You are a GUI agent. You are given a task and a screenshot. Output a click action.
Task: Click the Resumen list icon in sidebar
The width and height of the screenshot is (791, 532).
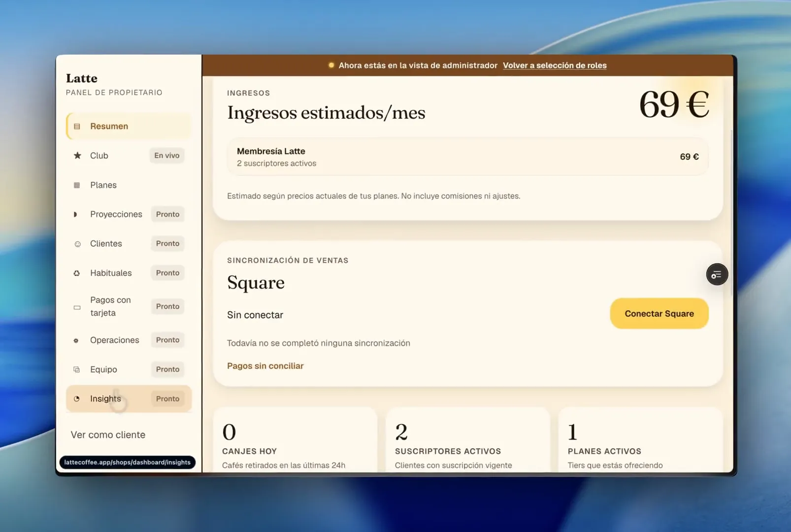(x=77, y=127)
